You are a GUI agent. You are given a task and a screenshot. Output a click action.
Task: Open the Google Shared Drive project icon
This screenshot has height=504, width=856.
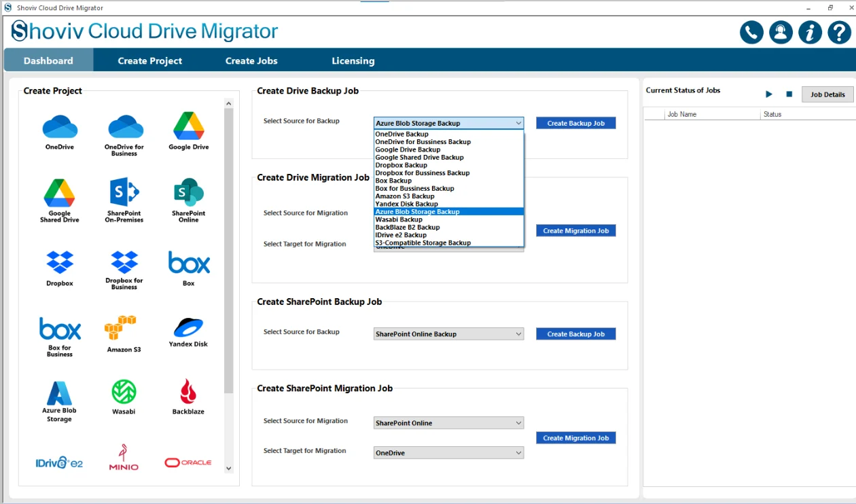(60, 193)
